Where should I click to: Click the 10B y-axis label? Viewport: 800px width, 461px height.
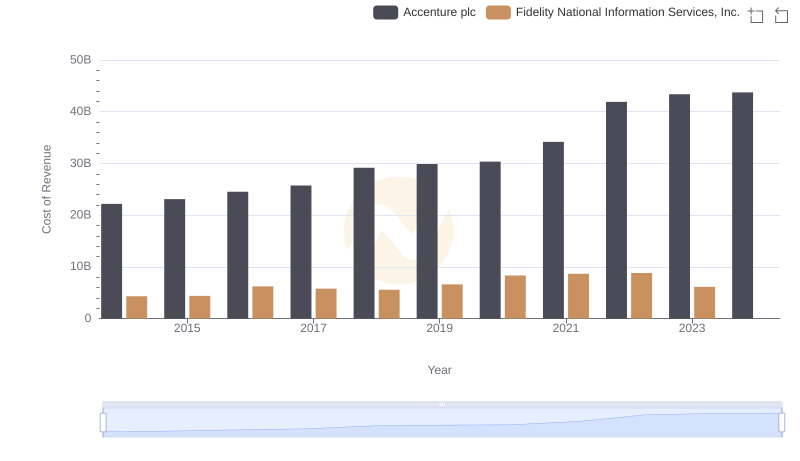[x=81, y=266]
